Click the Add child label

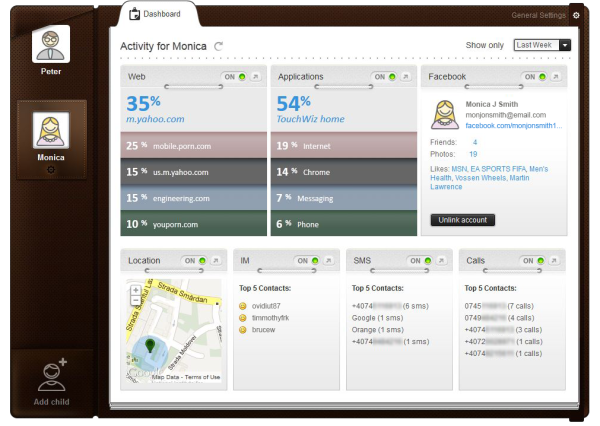(x=51, y=402)
